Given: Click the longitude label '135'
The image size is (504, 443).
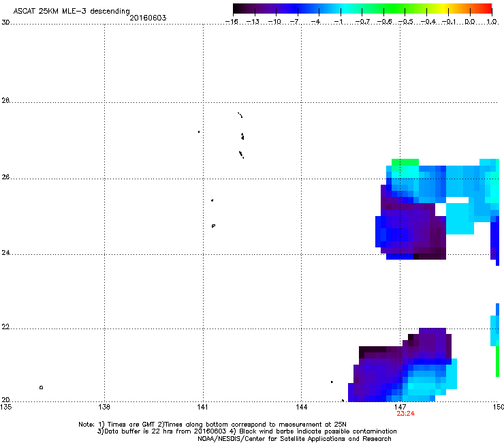Looking at the screenshot, I should click(x=6, y=407).
